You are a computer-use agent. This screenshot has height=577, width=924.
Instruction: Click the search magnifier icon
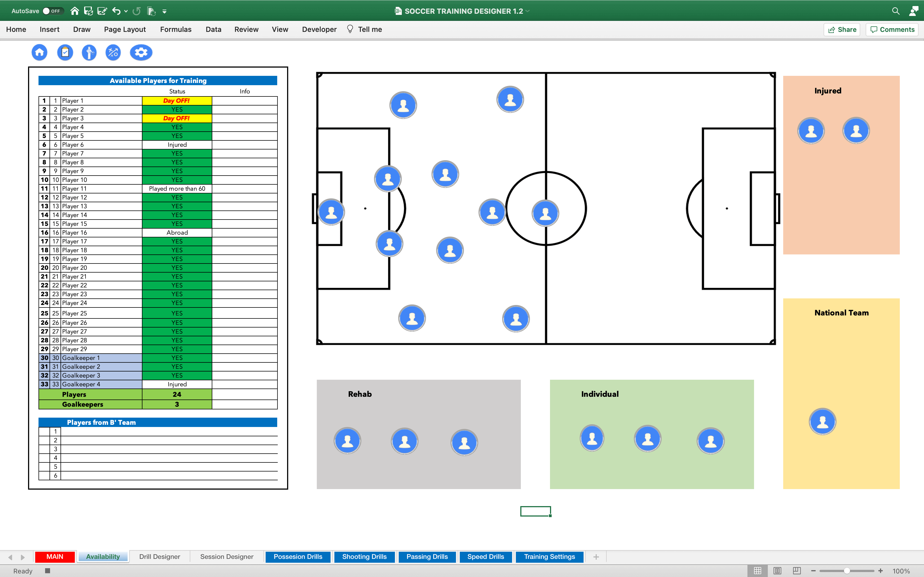895,11
